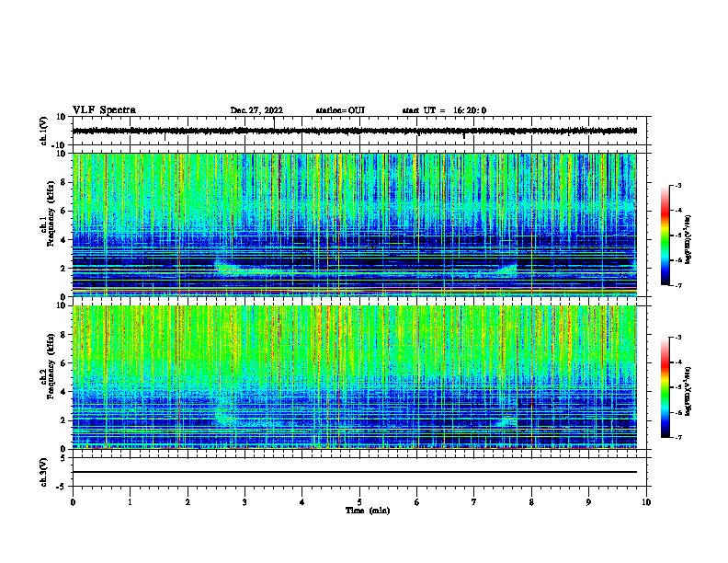The image size is (728, 563).
Task: Click the time-axis tick label "2"
Action: pyautogui.click(x=188, y=502)
